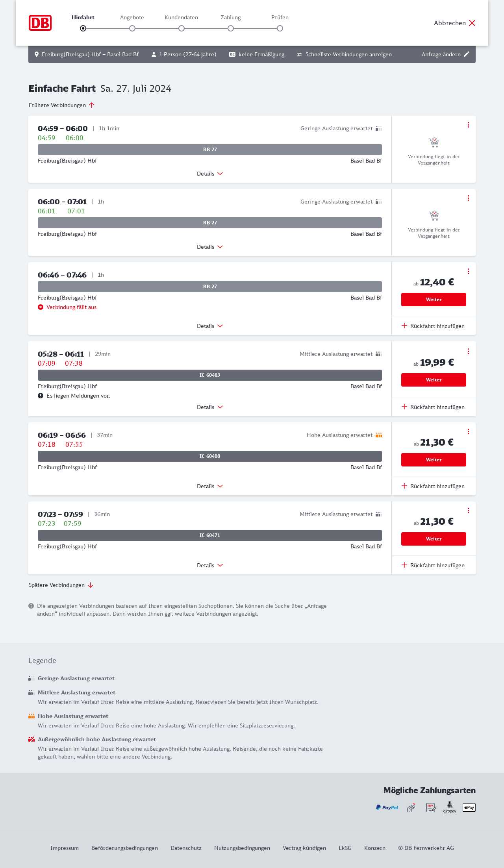
Task: Expand Details for IC 60408 connection
Action: click(210, 486)
